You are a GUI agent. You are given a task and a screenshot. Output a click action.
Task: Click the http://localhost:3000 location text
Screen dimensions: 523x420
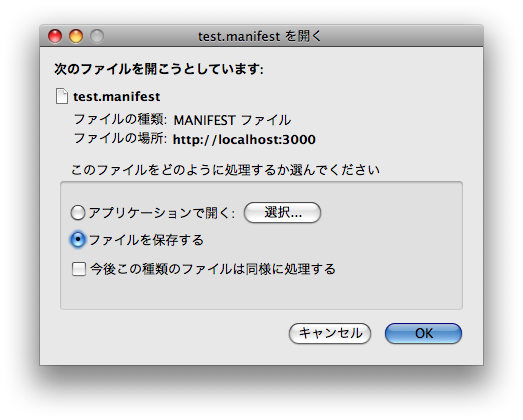(244, 139)
